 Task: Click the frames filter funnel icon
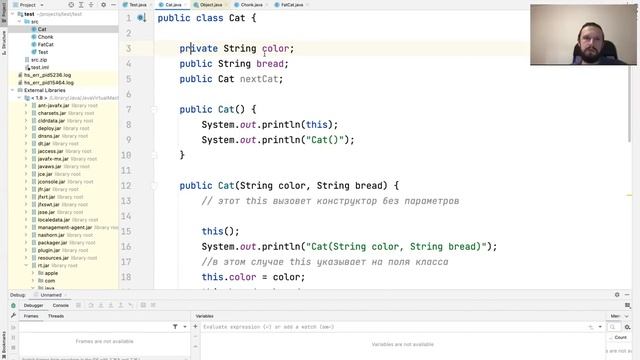coord(175,327)
